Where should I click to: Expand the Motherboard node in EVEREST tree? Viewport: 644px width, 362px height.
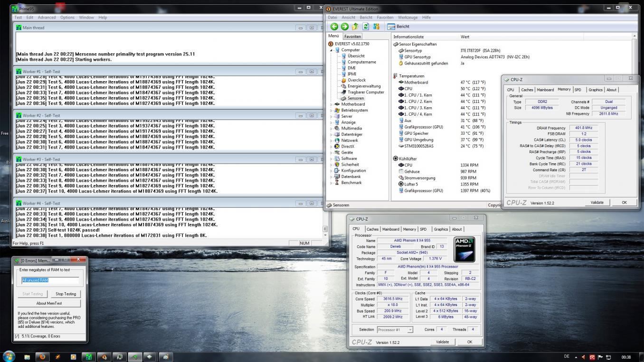[x=331, y=104]
